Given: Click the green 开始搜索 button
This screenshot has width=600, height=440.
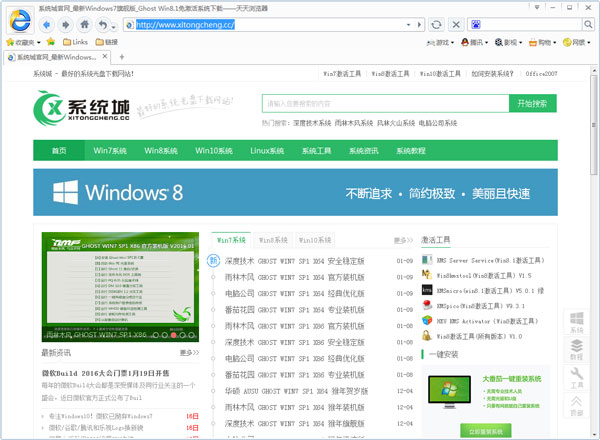Looking at the screenshot, I should [x=532, y=103].
